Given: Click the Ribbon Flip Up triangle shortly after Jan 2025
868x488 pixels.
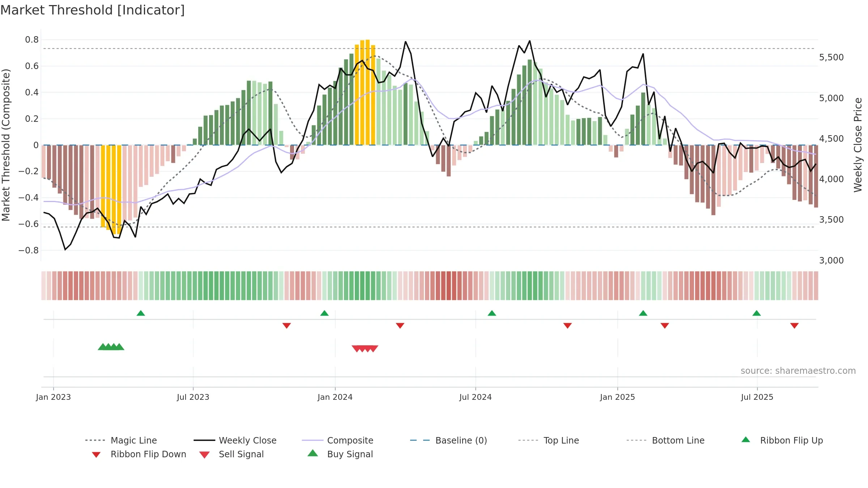Looking at the screenshot, I should pos(643,313).
